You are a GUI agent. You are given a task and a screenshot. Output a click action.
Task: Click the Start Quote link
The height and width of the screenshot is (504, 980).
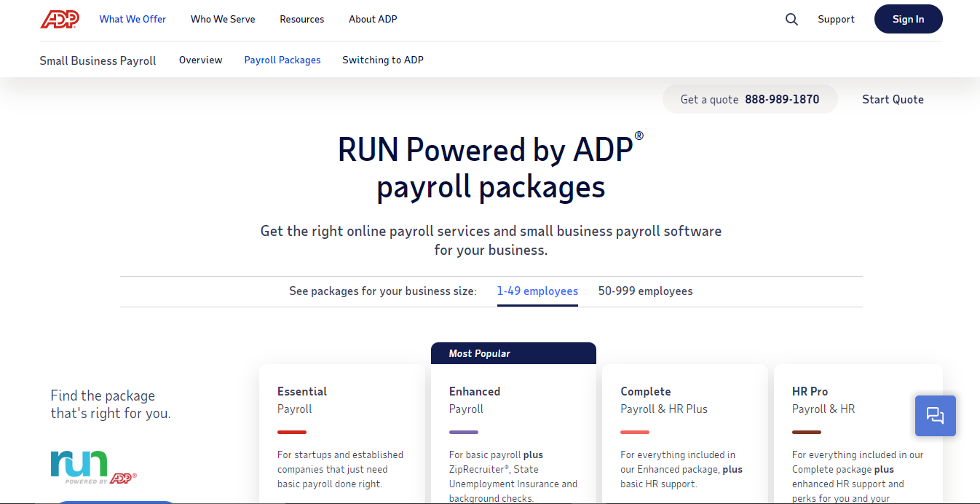(x=893, y=100)
